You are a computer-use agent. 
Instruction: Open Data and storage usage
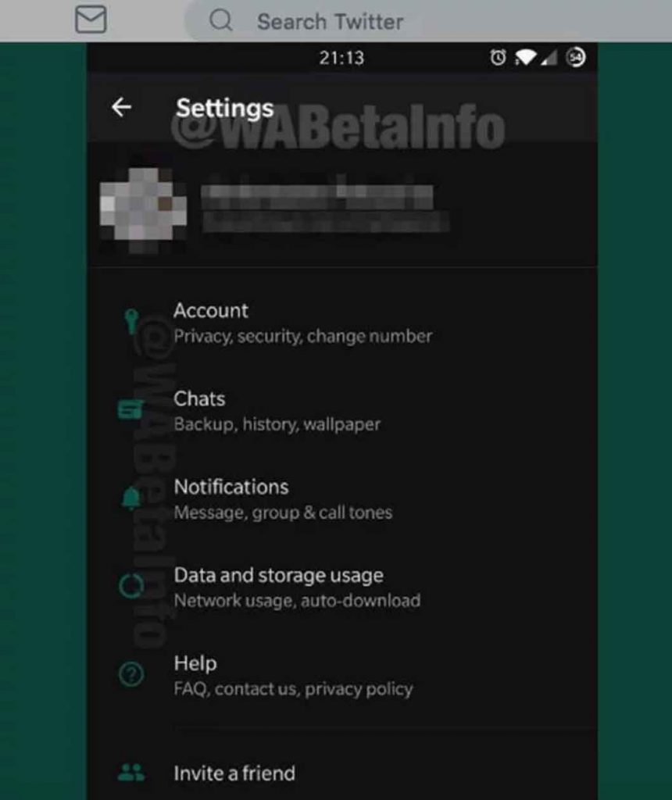click(342, 587)
